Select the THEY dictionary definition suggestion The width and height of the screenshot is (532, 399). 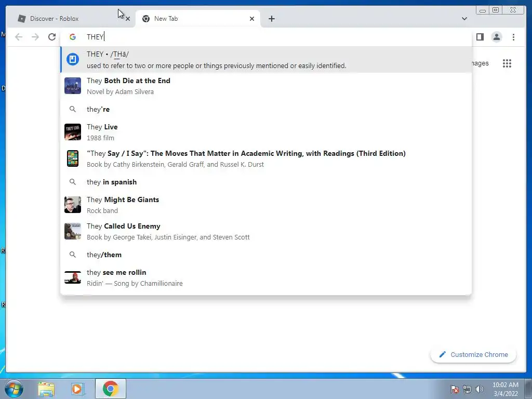tap(266, 59)
